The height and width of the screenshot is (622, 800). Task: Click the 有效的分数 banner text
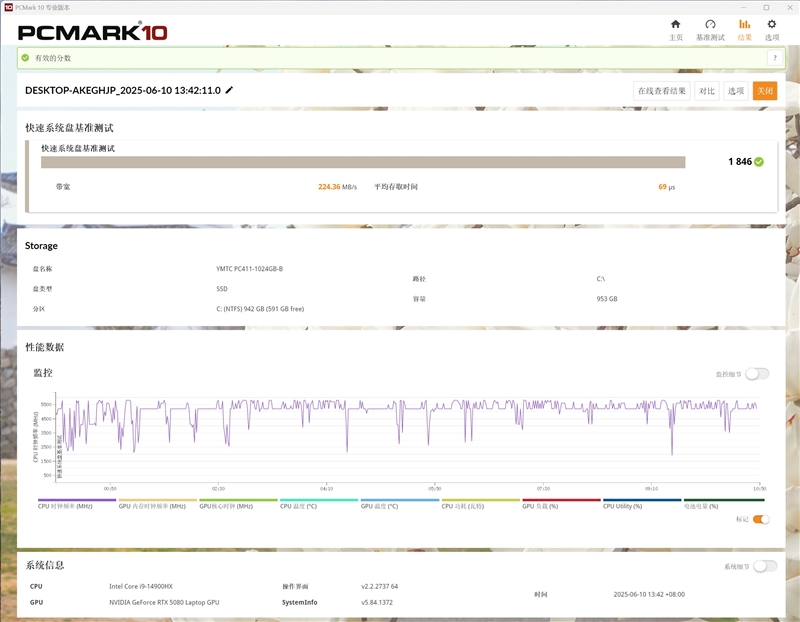coord(53,58)
